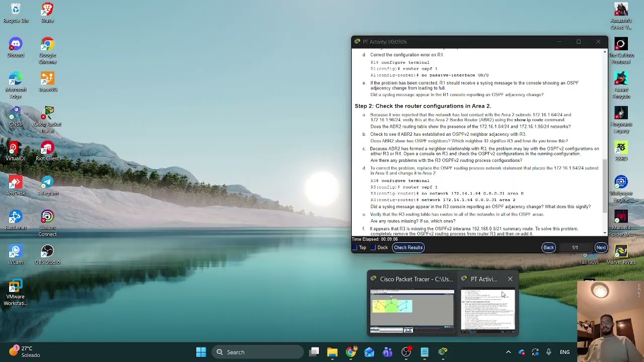The width and height of the screenshot is (644, 362).
Task: Enable the Top checkbox in PT Activity
Action: 354,247
